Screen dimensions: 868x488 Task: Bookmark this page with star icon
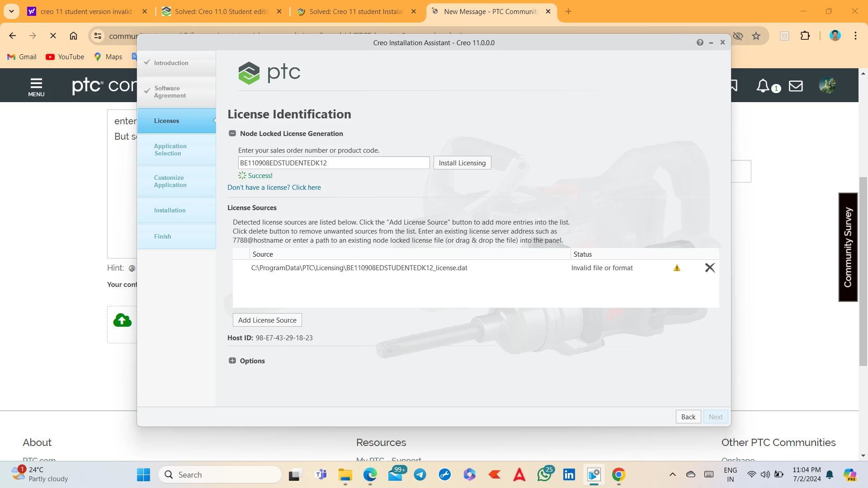tap(756, 36)
